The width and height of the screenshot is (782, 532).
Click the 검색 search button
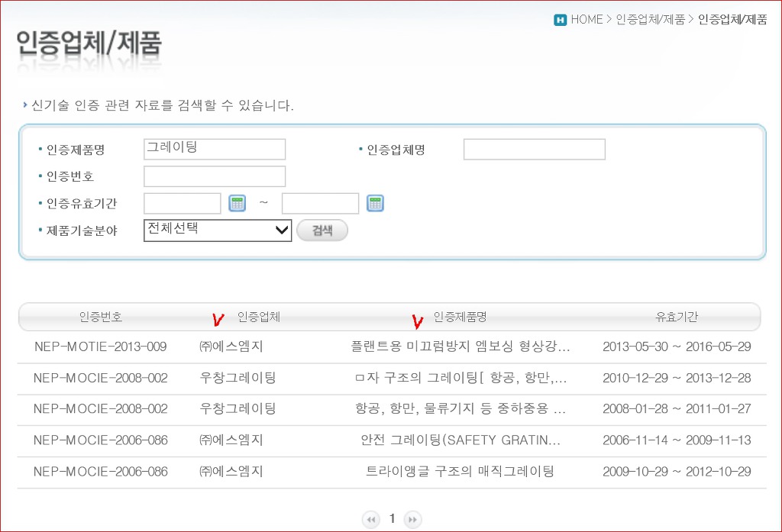[322, 231]
